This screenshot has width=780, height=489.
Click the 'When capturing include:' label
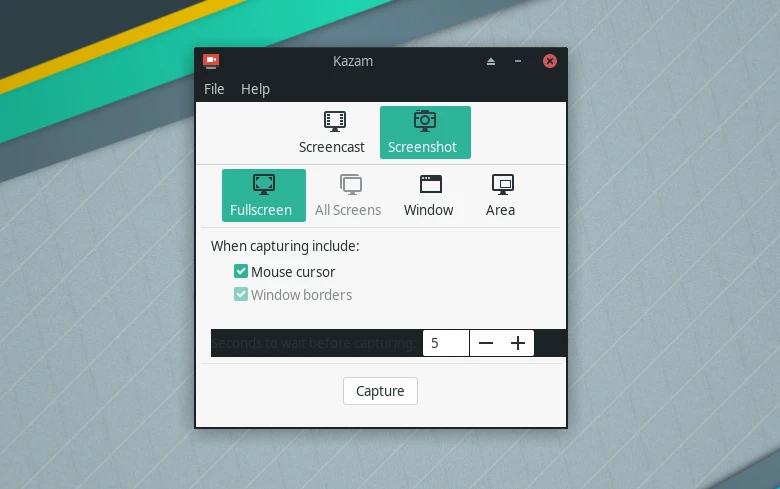[x=285, y=246]
